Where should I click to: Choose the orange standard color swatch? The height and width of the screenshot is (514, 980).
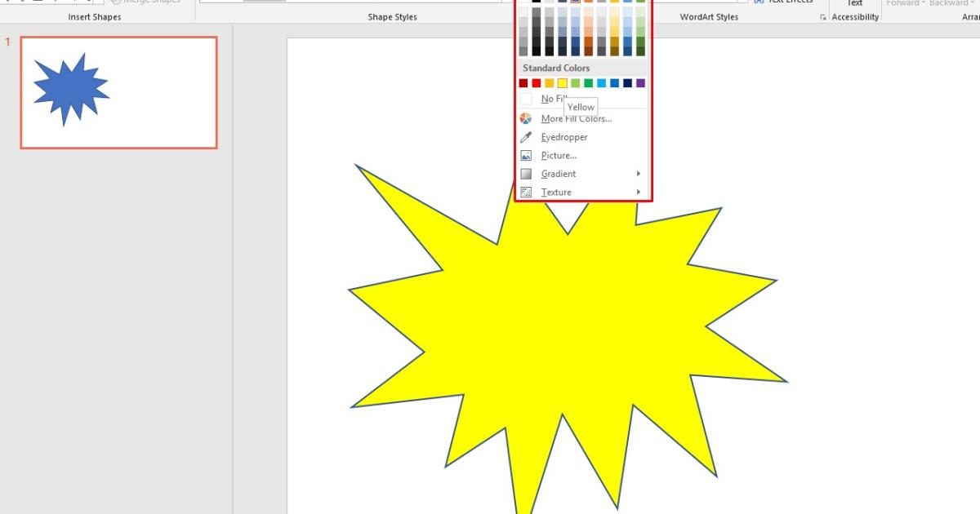tap(550, 83)
